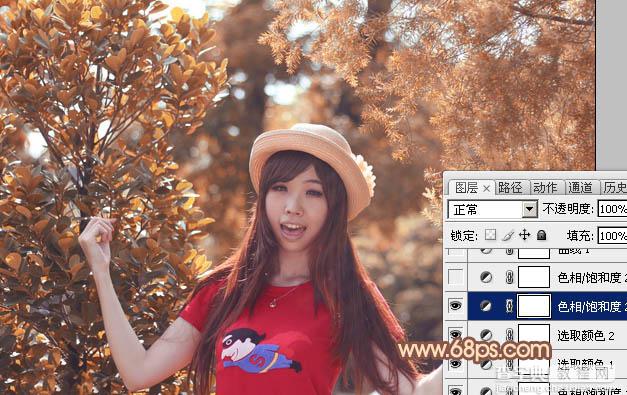627x395 pixels.
Task: Click adjustment icon of selected 色相/饱和度 layer
Action: click(x=486, y=306)
